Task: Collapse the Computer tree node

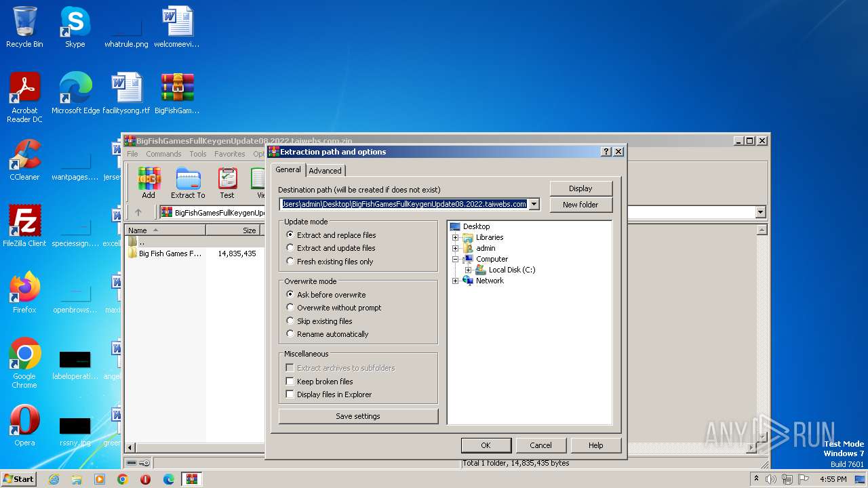Action: [456, 259]
